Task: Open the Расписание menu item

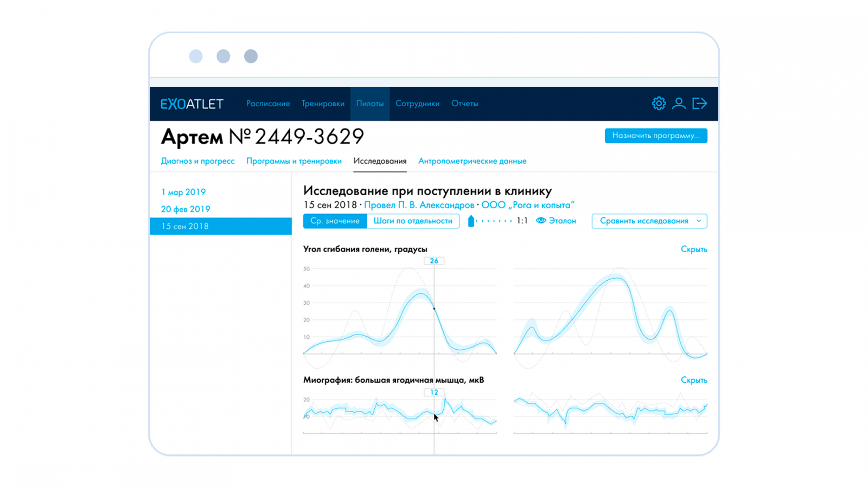Action: [268, 104]
